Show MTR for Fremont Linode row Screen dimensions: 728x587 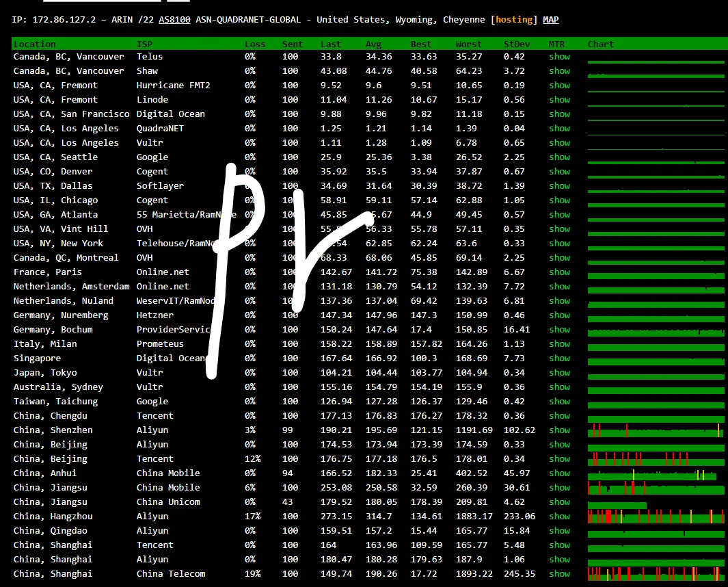(559, 99)
